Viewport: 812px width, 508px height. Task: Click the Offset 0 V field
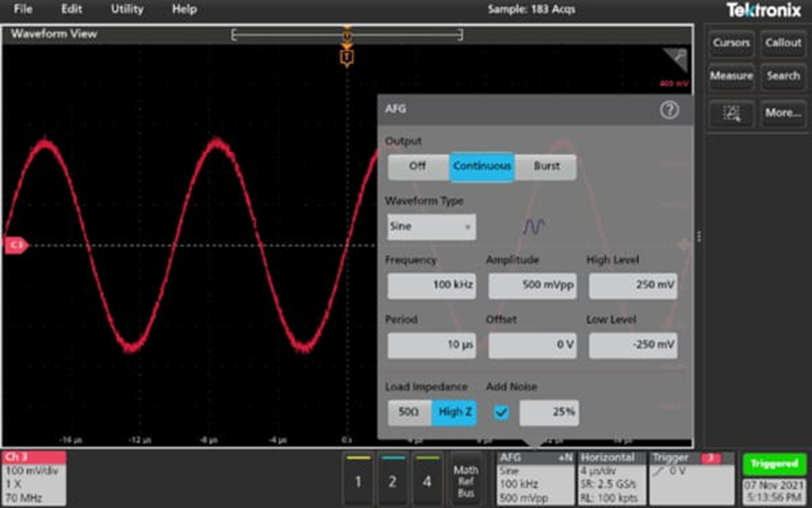point(533,345)
